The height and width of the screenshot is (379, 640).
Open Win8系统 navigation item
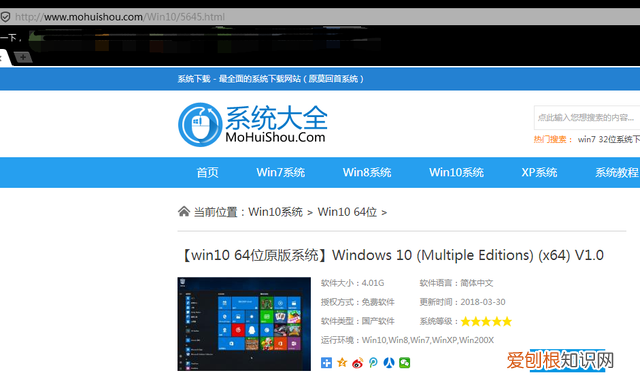tap(367, 173)
